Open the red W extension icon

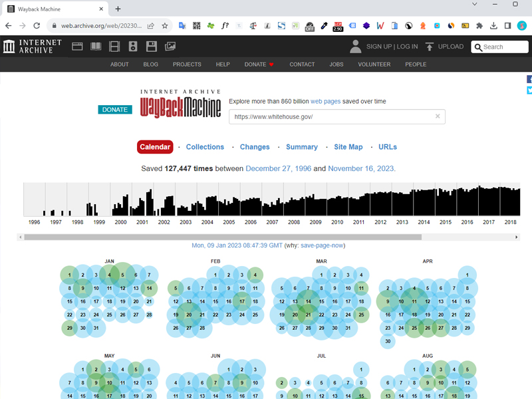[x=380, y=26]
